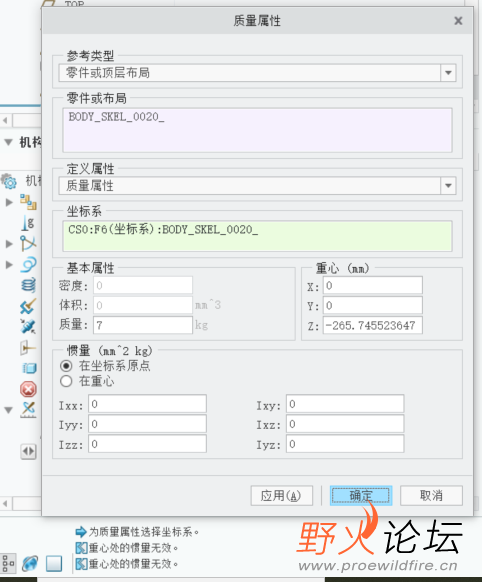482x582 pixels.
Task: Click the Ixx inertia field
Action: pyautogui.click(x=147, y=404)
